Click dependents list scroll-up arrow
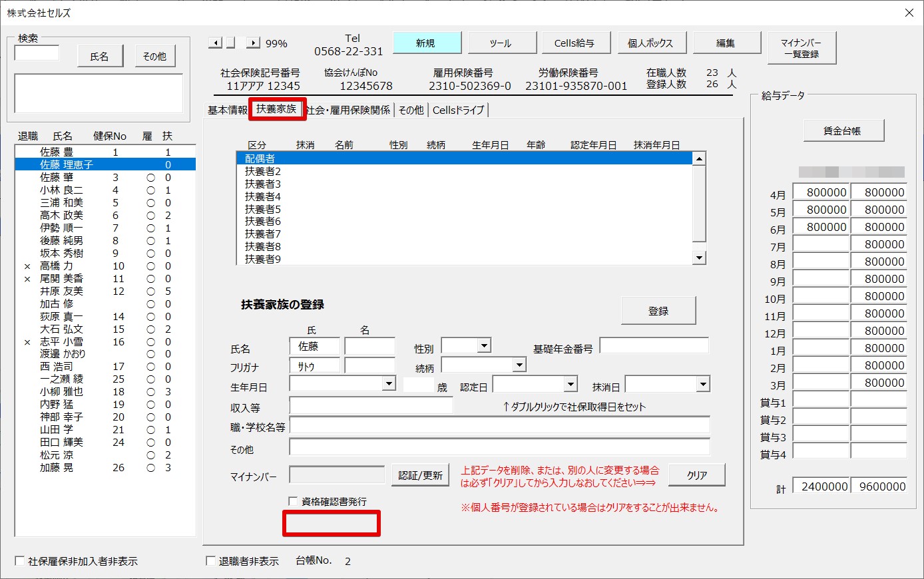 pos(699,158)
